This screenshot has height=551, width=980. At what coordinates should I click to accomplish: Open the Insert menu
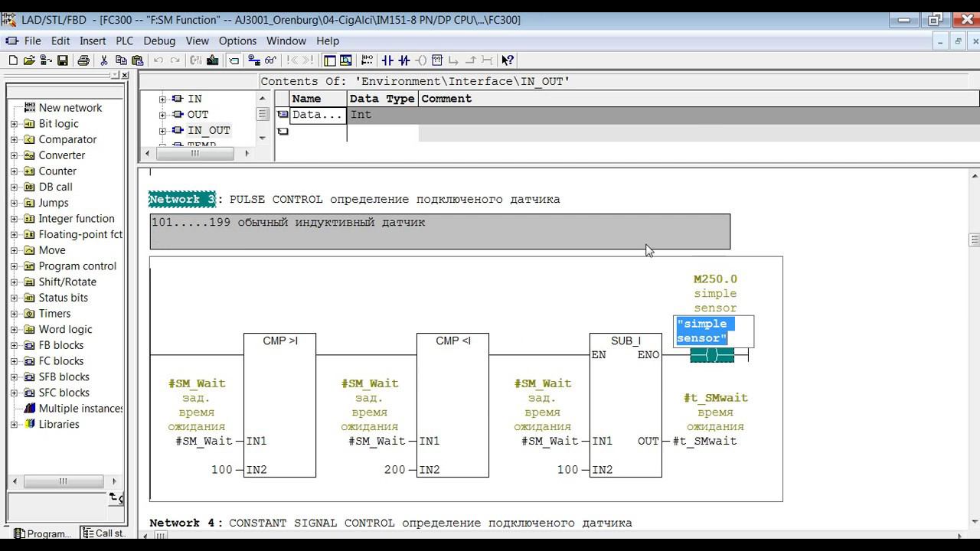pos(93,41)
